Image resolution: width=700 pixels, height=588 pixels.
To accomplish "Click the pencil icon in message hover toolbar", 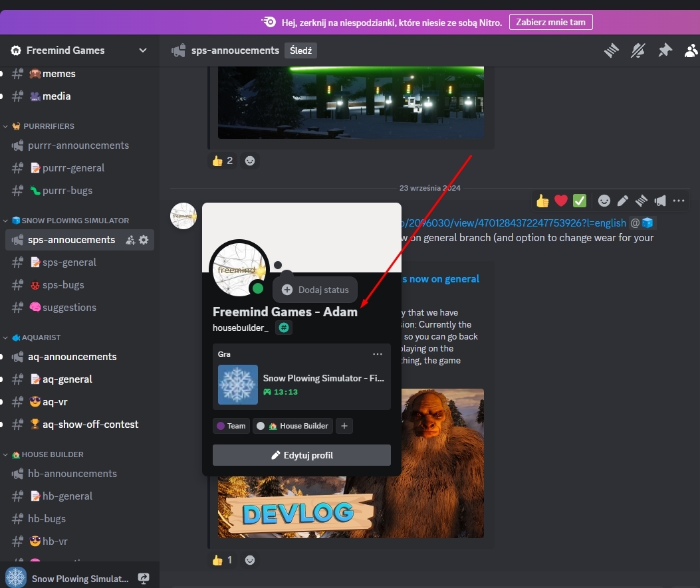I will click(x=623, y=201).
